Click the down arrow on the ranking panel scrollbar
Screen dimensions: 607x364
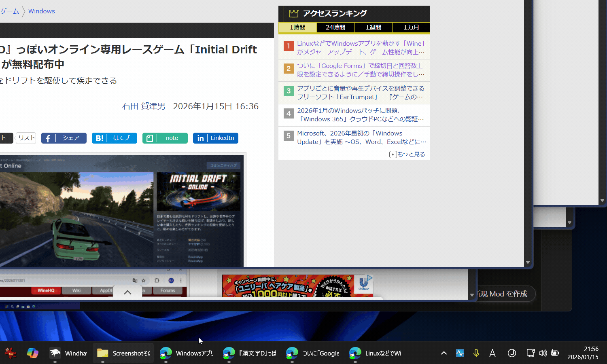click(528, 262)
